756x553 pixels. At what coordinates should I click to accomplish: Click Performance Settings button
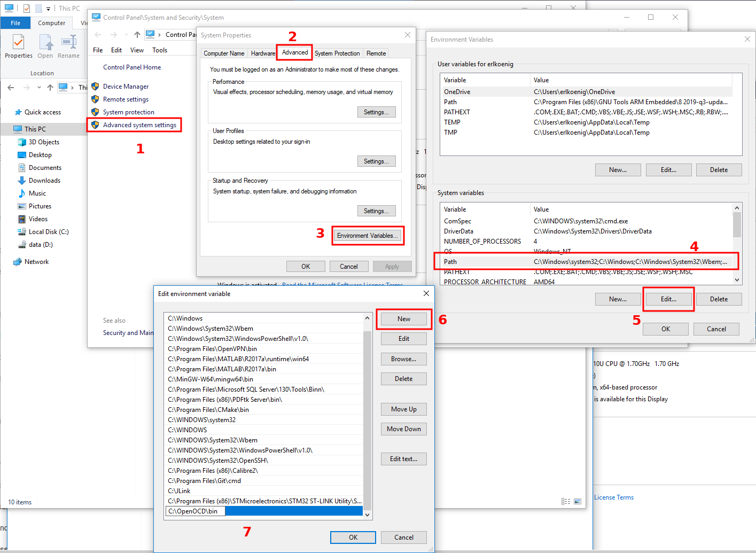tap(376, 112)
